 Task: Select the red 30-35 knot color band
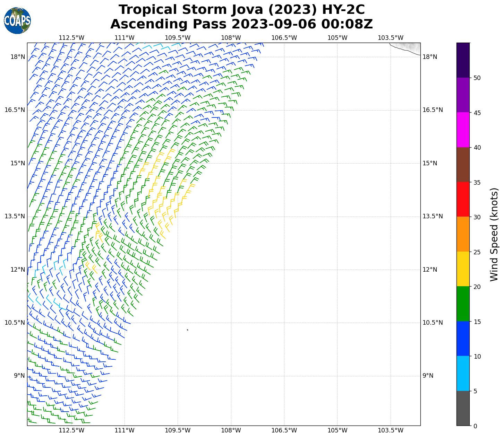tap(463, 199)
